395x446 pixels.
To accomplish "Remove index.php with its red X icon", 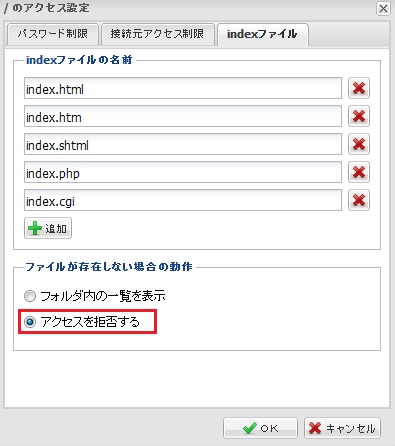I will tap(359, 172).
